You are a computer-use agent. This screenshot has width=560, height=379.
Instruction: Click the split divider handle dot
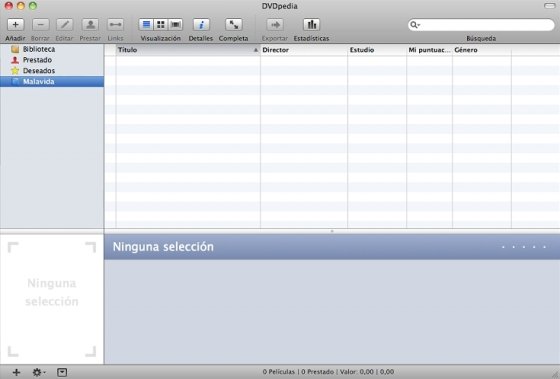click(x=332, y=231)
